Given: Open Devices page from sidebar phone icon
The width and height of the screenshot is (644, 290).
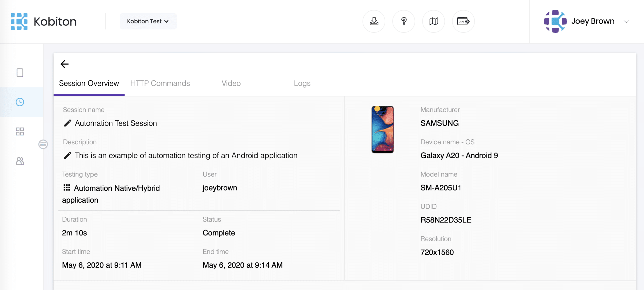Looking at the screenshot, I should click(20, 73).
